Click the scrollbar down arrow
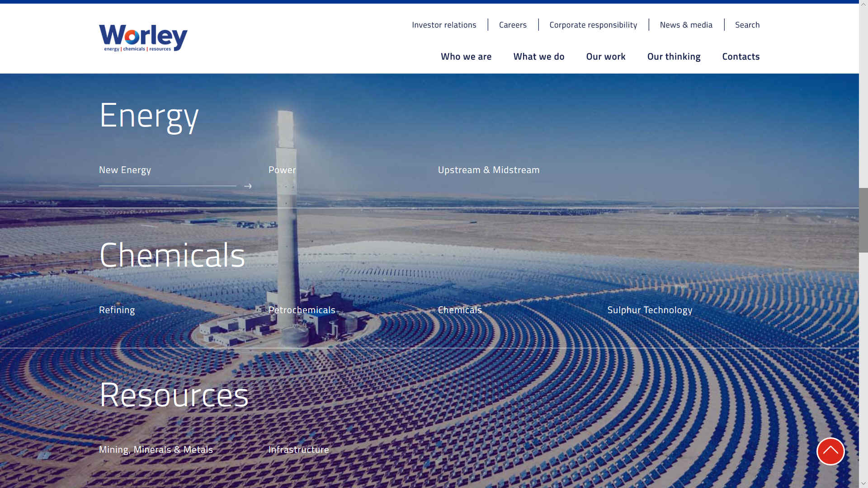This screenshot has width=868, height=488. tap(863, 483)
